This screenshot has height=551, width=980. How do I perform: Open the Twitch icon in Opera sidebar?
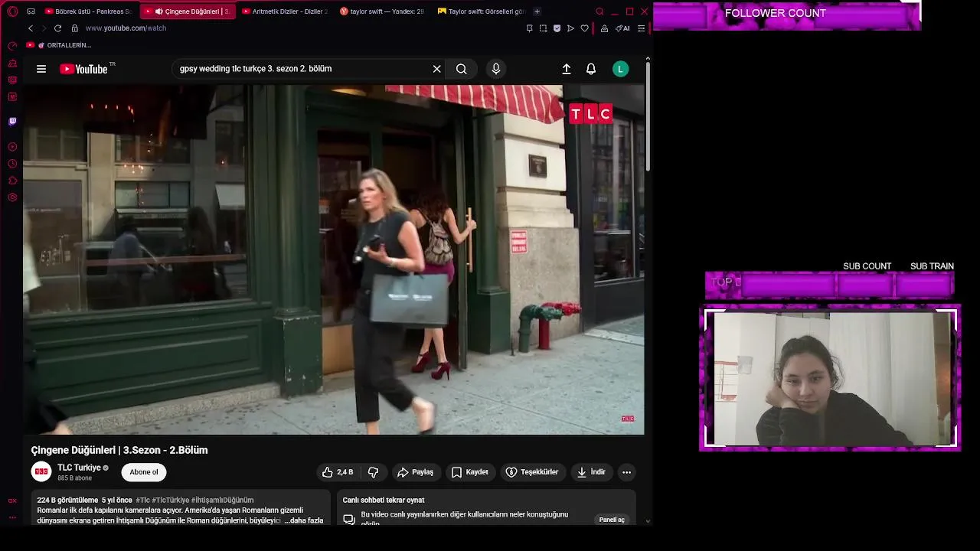(x=12, y=121)
